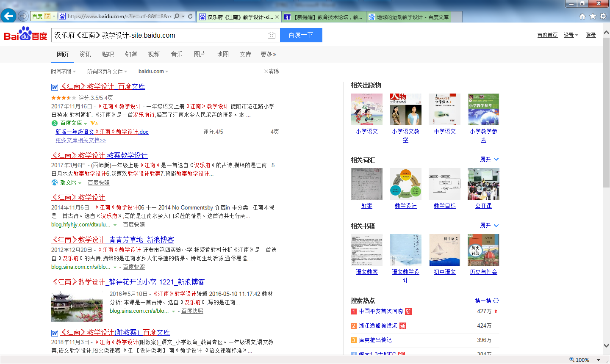Screen dimensions: 610x364
Task: Expand the 相关词汇 section with 展开
Action: tap(489, 160)
